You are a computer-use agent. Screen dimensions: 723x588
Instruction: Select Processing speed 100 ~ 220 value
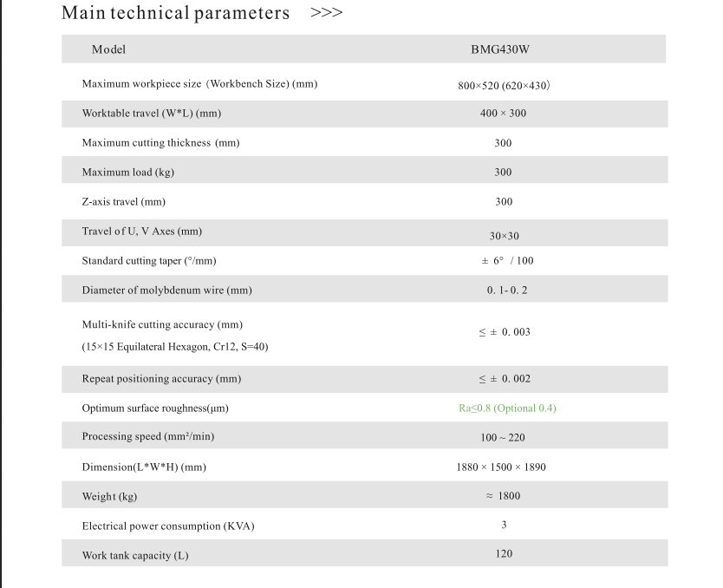(x=503, y=438)
